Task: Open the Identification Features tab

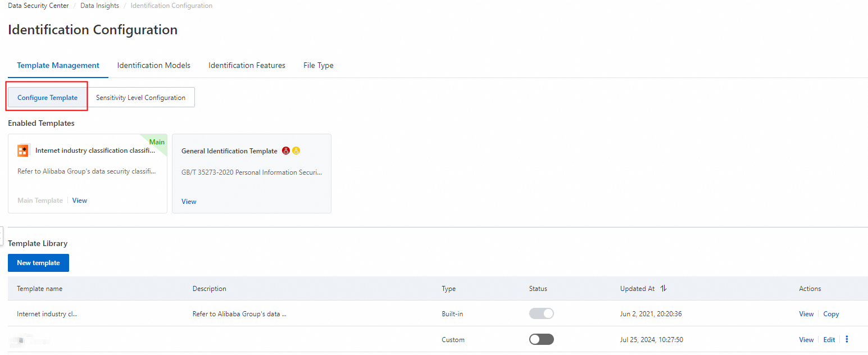Action: (x=247, y=65)
